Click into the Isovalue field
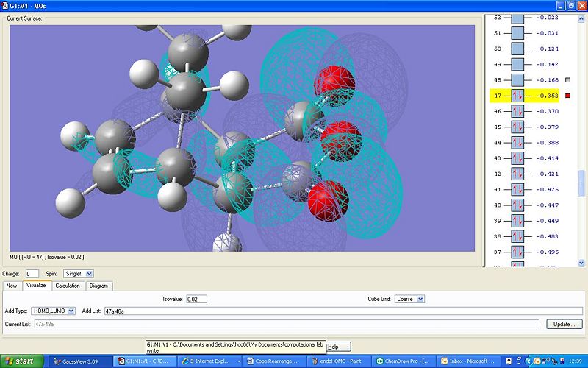 [x=196, y=300]
